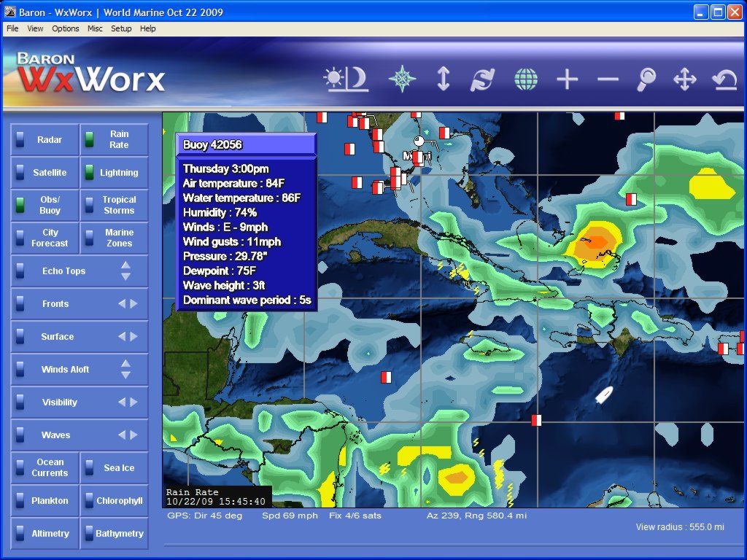
Task: Disable the Lightning layer
Action: (x=115, y=172)
